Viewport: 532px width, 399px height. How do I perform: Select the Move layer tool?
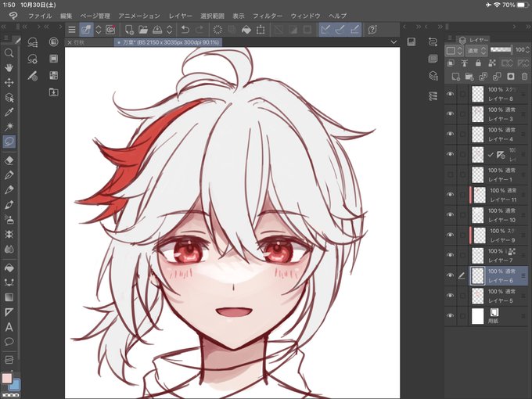[9, 82]
